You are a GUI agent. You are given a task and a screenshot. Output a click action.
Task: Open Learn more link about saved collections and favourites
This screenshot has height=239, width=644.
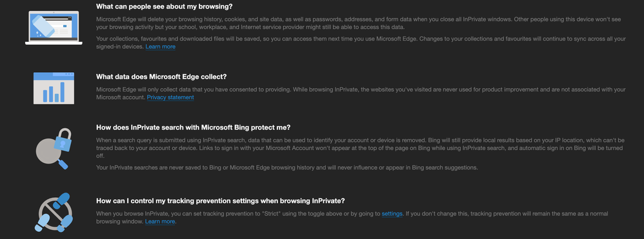pos(160,47)
